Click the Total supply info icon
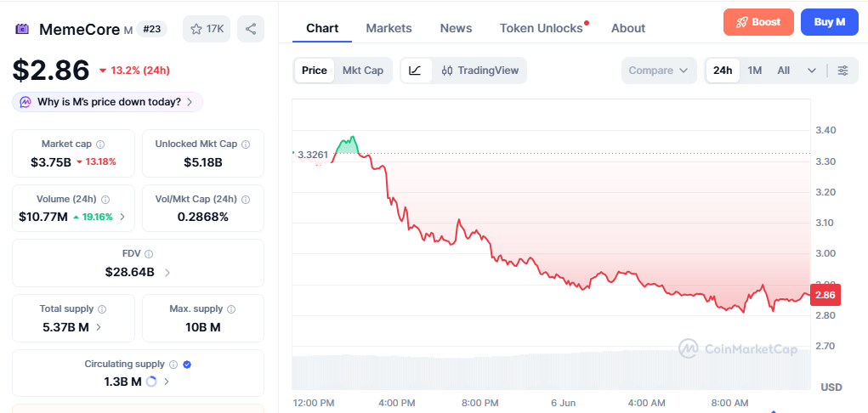The width and height of the screenshot is (868, 413). 102,309
